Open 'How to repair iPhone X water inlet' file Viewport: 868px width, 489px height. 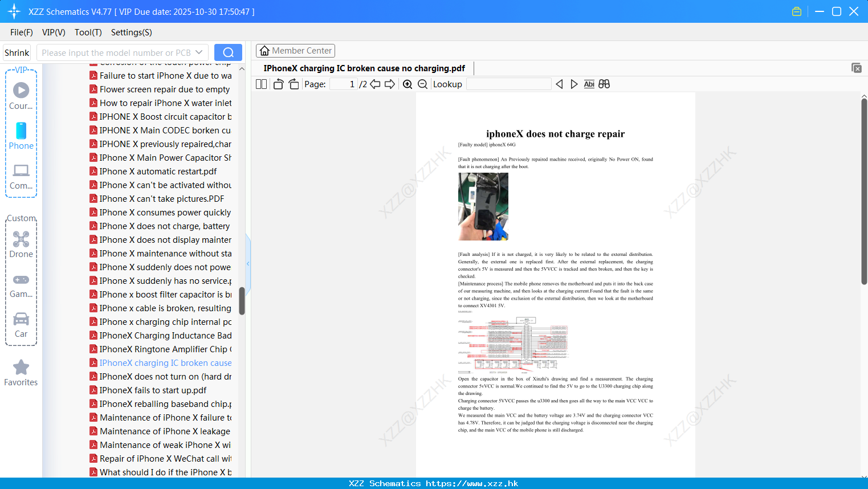click(161, 103)
